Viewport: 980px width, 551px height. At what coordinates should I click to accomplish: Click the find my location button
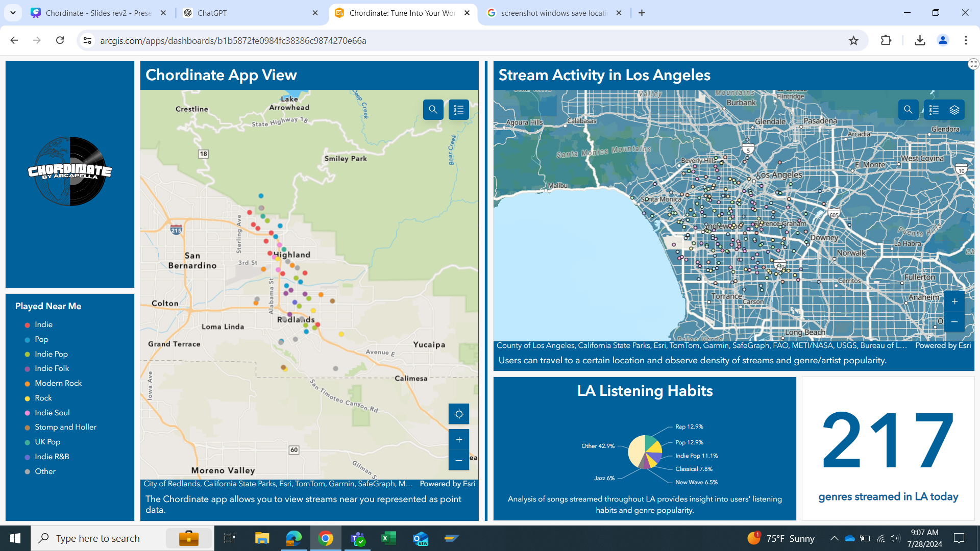[458, 414]
